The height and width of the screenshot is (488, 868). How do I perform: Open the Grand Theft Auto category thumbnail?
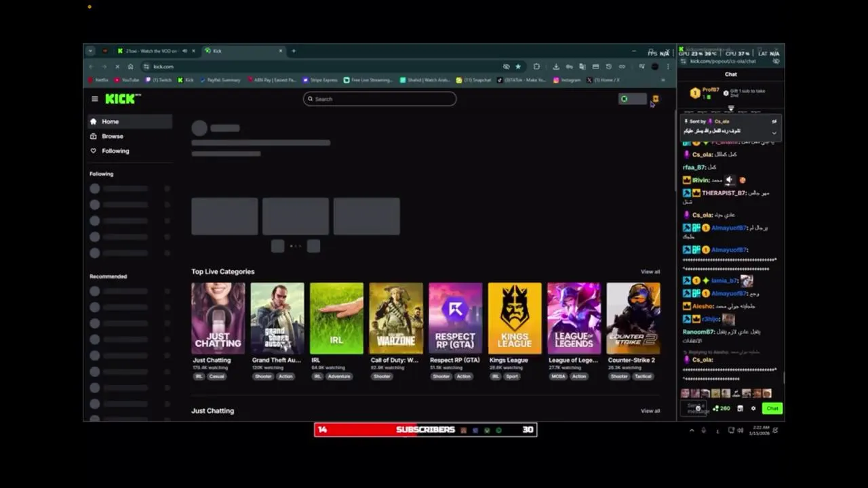point(277,319)
